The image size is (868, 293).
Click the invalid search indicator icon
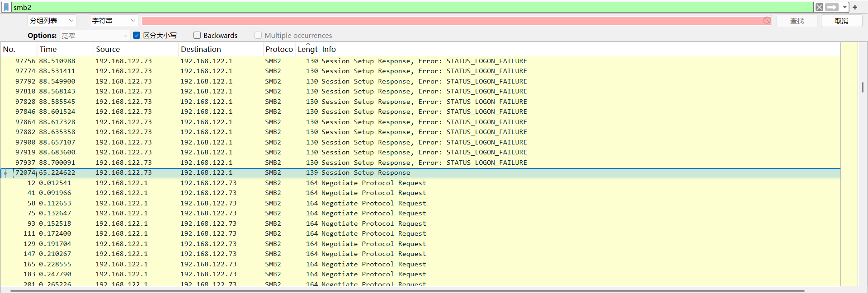coord(767,21)
